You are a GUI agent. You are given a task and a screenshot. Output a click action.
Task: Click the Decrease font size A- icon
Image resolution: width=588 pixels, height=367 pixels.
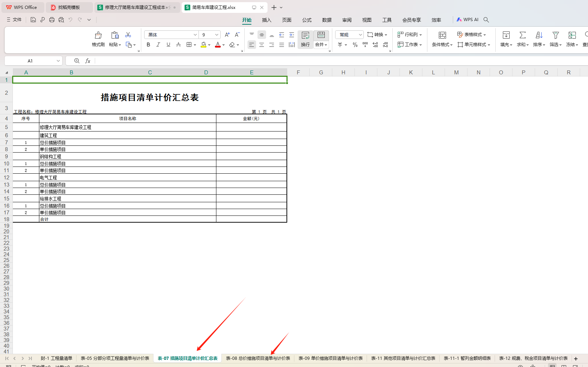(237, 35)
